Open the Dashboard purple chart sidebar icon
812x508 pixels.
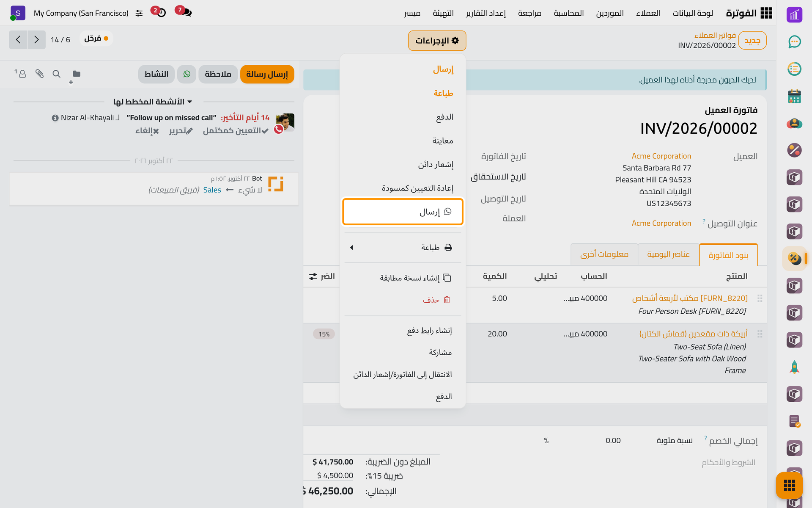tap(794, 15)
